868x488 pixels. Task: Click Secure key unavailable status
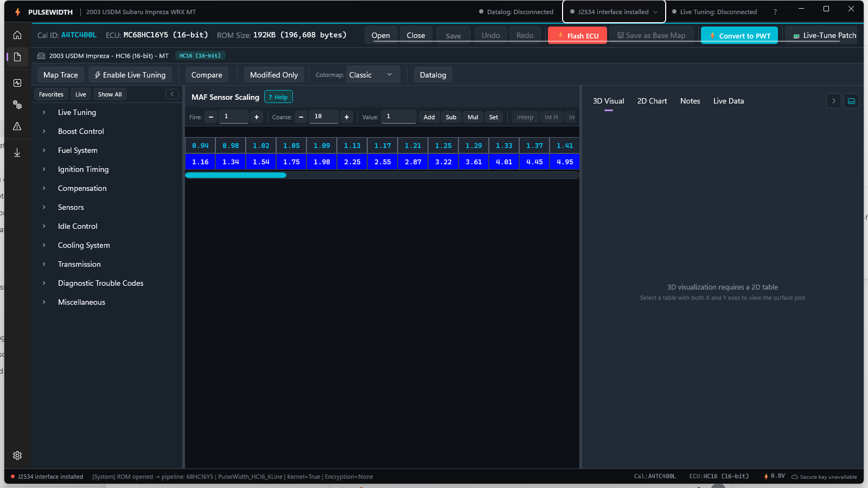tap(824, 477)
